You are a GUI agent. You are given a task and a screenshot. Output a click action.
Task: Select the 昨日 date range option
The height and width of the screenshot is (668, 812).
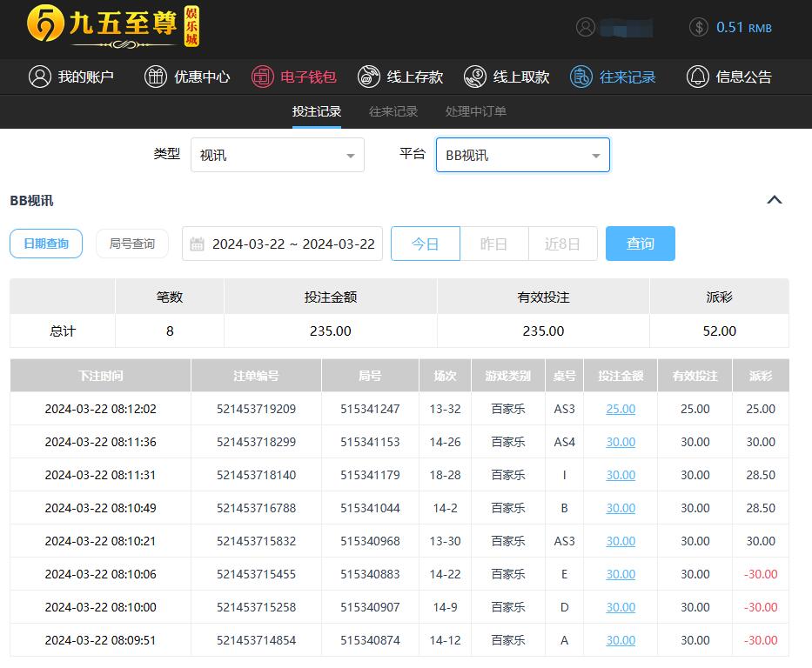click(493, 244)
